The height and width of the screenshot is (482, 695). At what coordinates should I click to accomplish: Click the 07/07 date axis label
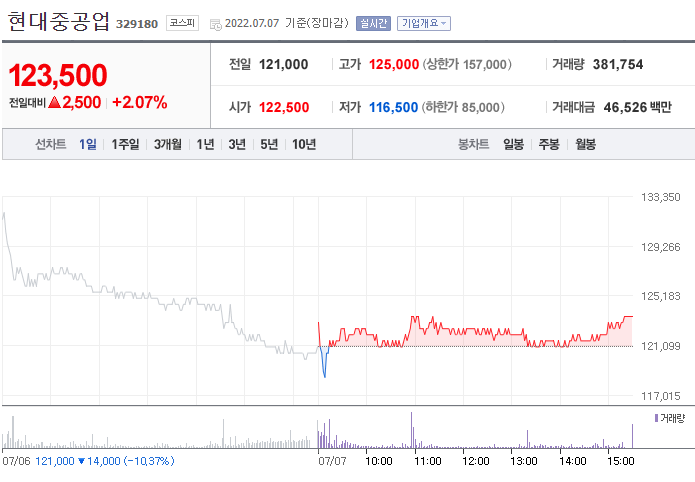332,461
